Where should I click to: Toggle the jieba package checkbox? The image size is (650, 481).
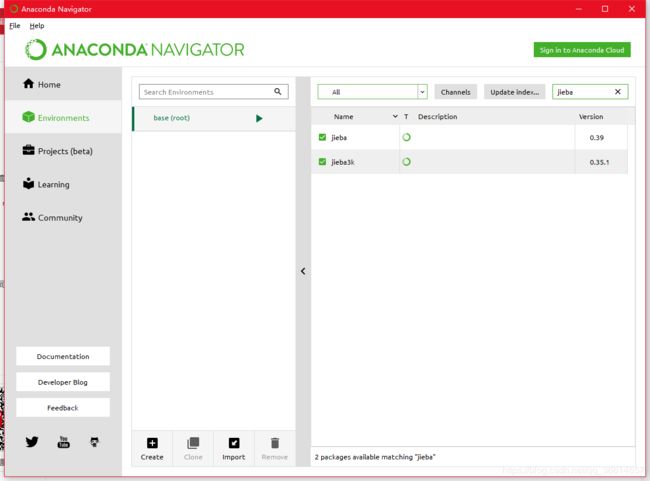pos(322,137)
